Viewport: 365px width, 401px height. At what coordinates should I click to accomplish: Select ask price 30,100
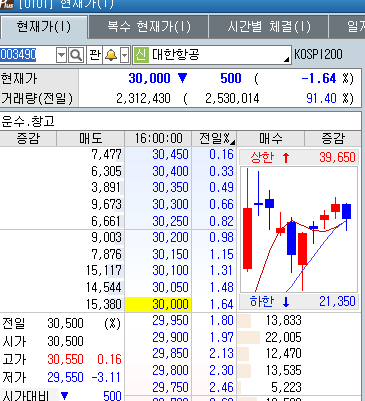point(170,270)
